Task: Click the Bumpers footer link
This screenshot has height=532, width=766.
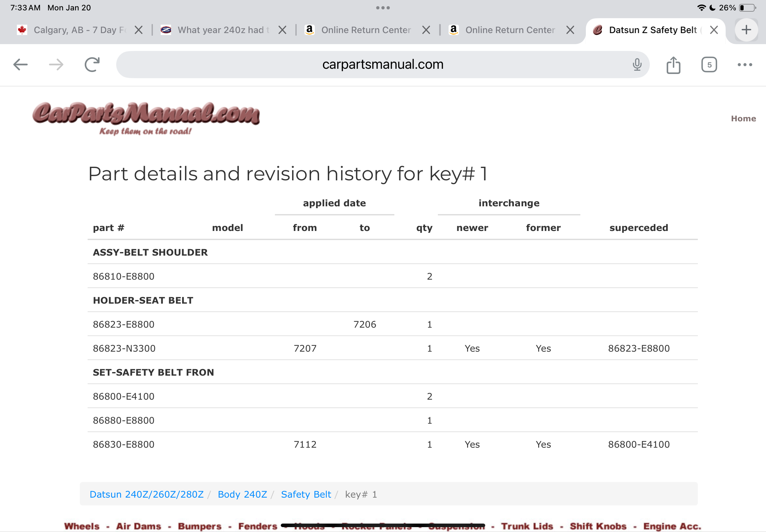Action: (199, 526)
